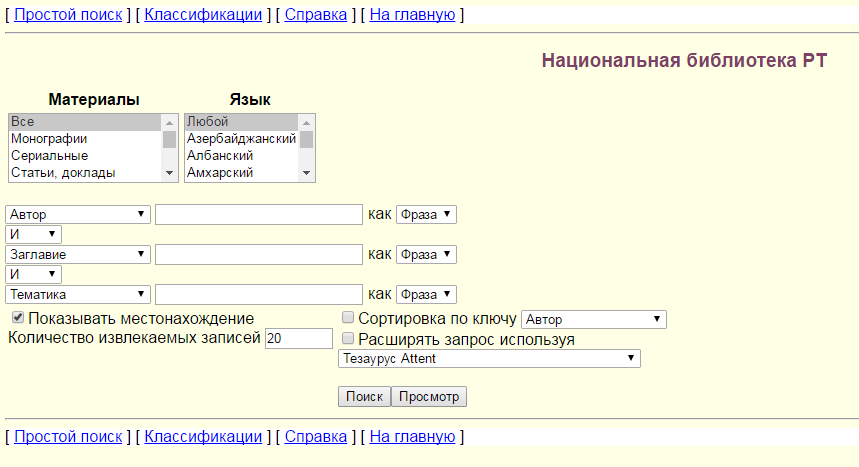Screen dimensions: 859x467
Task: Open the bottom Справка link
Action: [x=316, y=437]
